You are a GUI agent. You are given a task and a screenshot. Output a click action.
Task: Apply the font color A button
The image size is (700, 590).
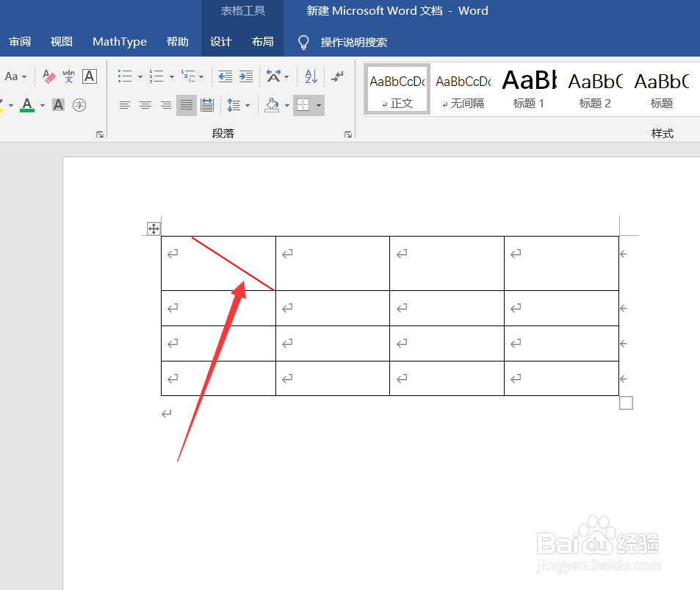[27, 105]
